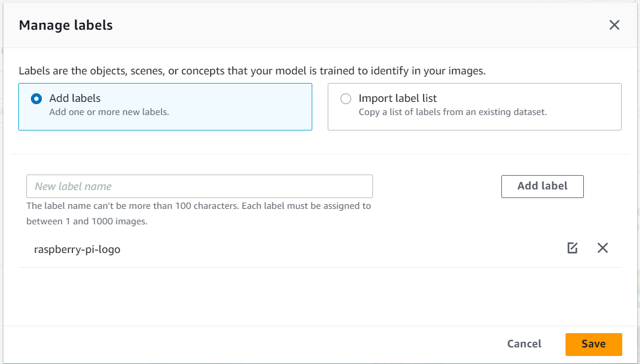
Task: Click the 'between 1 and 1000 images' hint
Action: pyautogui.click(x=87, y=221)
